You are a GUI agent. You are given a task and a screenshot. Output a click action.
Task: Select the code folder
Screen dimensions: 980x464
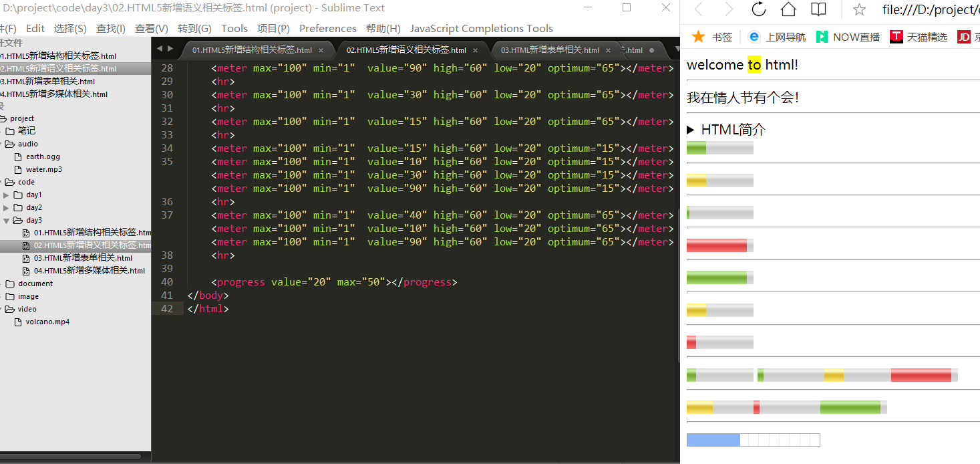click(x=27, y=182)
